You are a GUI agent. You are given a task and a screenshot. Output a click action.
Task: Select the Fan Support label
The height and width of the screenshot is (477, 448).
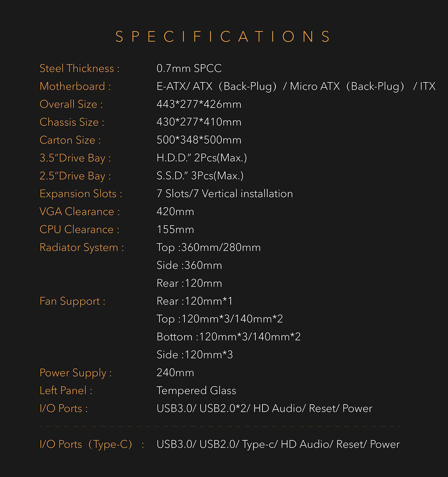(x=72, y=301)
